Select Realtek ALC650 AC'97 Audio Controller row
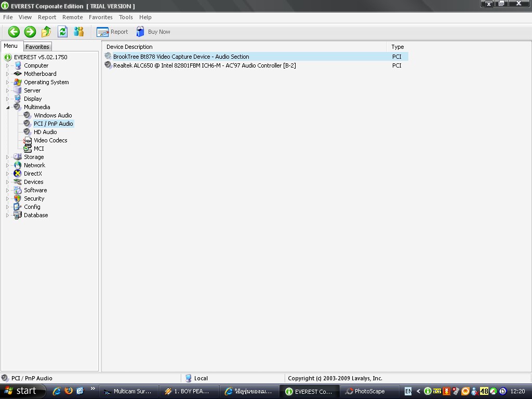The image size is (532, 399). pos(256,65)
